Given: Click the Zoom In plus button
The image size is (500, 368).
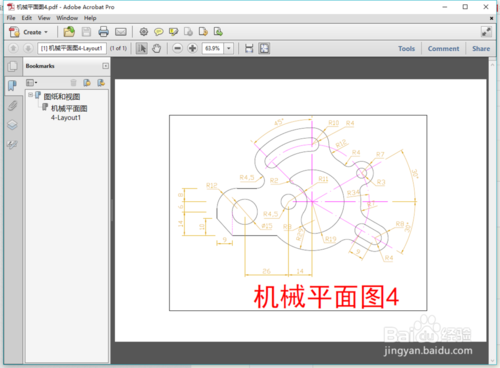Looking at the screenshot, I should (x=192, y=49).
